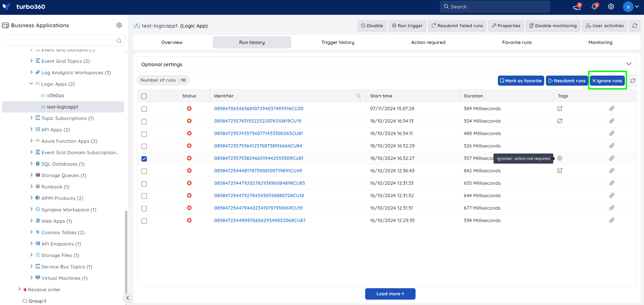
Task: Copy link icon for run ending CU20
Action: coord(612,108)
